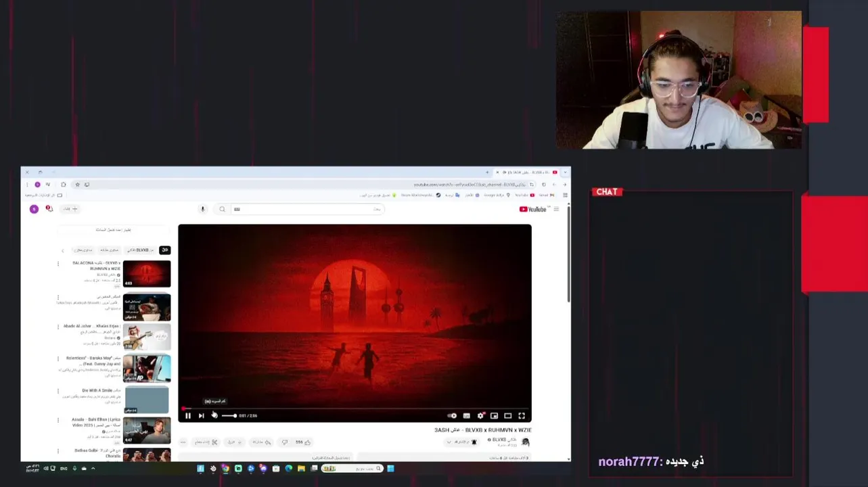Open the account avatar menu
Viewport: 868px width, 487px height.
[34, 209]
